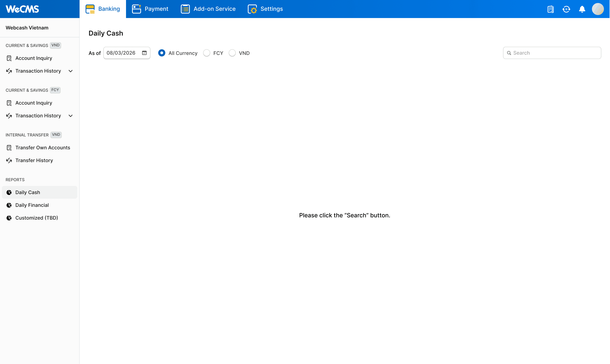Click the calendar icon in date field
Image resolution: width=610 pixels, height=364 pixels.
click(144, 53)
